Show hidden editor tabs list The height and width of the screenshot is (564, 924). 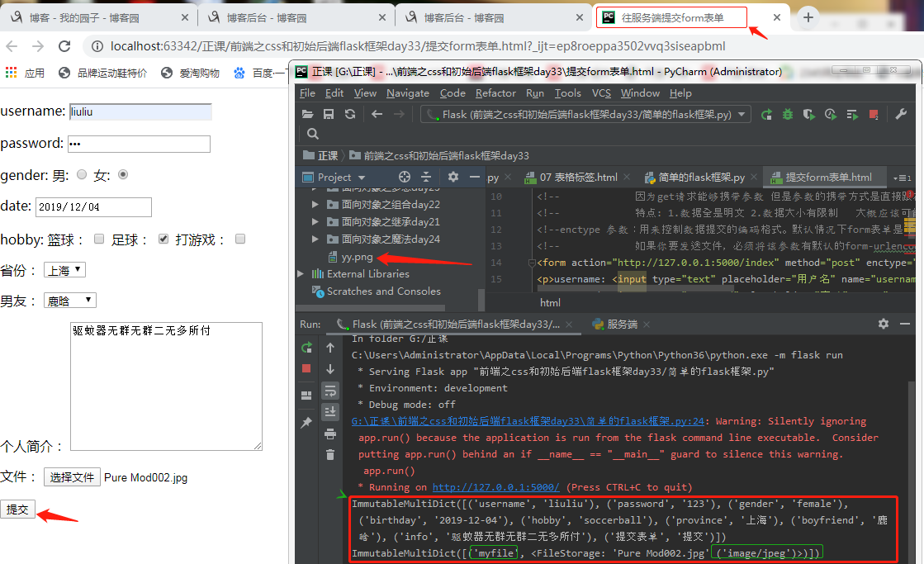point(902,178)
